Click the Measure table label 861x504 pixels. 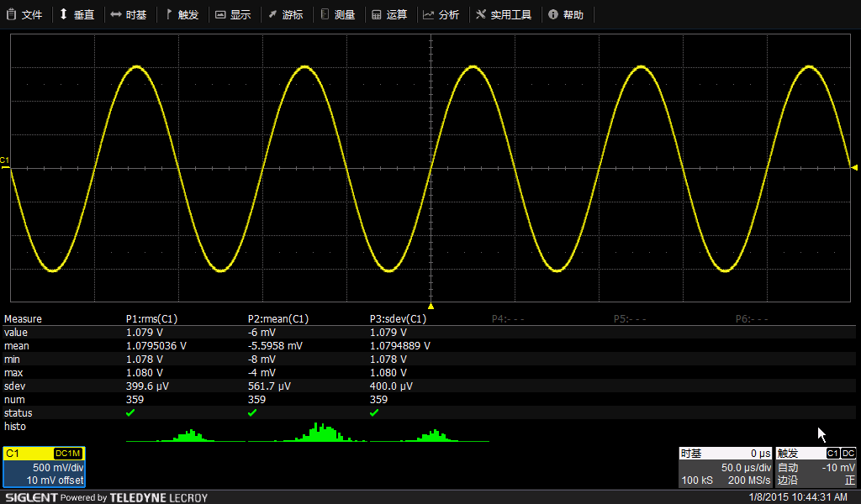click(x=23, y=319)
